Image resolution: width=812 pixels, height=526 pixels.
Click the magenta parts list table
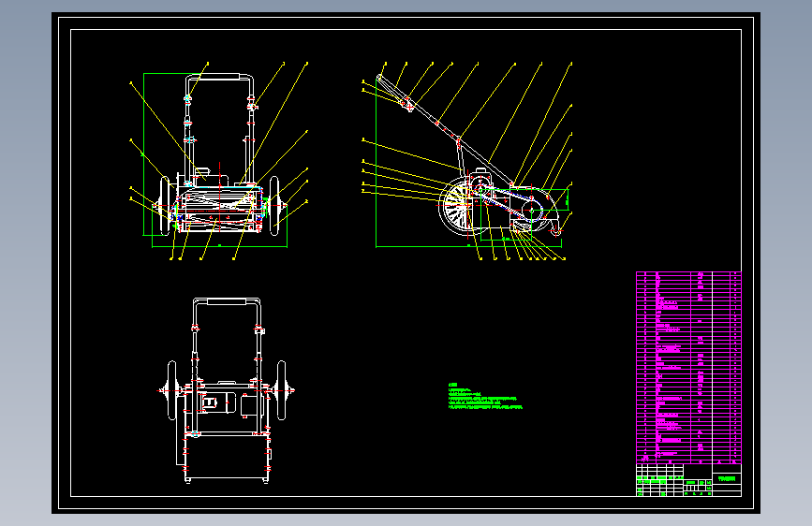[x=688, y=368]
